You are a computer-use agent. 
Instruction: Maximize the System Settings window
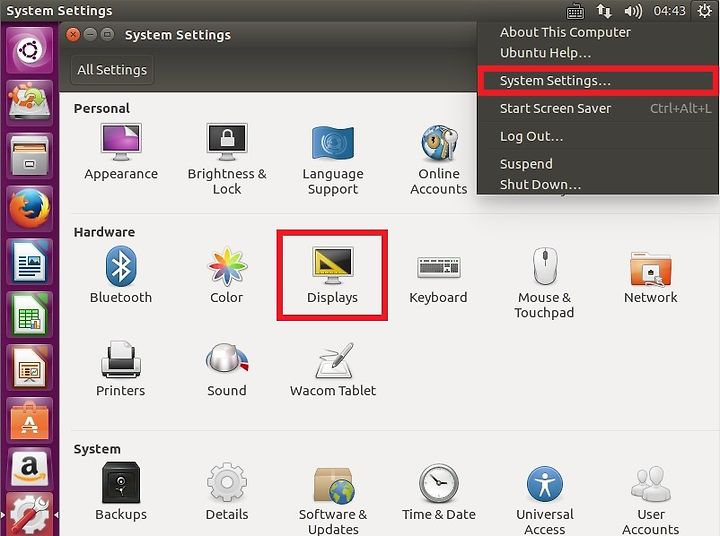(107, 34)
